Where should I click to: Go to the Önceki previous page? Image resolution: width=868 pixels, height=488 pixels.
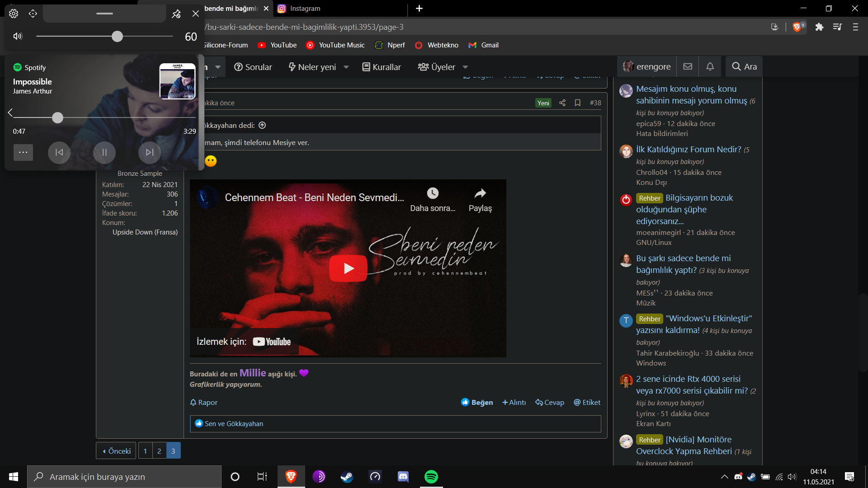tap(116, 451)
